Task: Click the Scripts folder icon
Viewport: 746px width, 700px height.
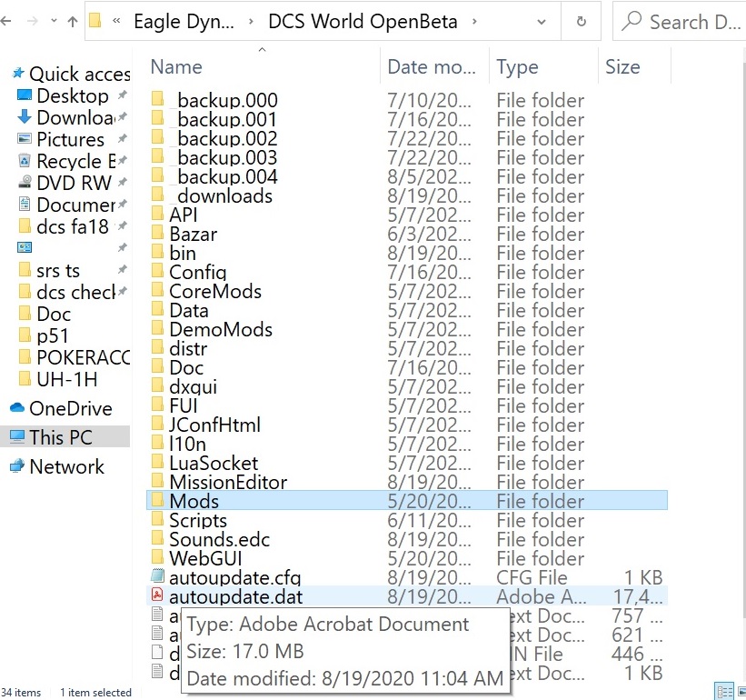Action: point(158,518)
